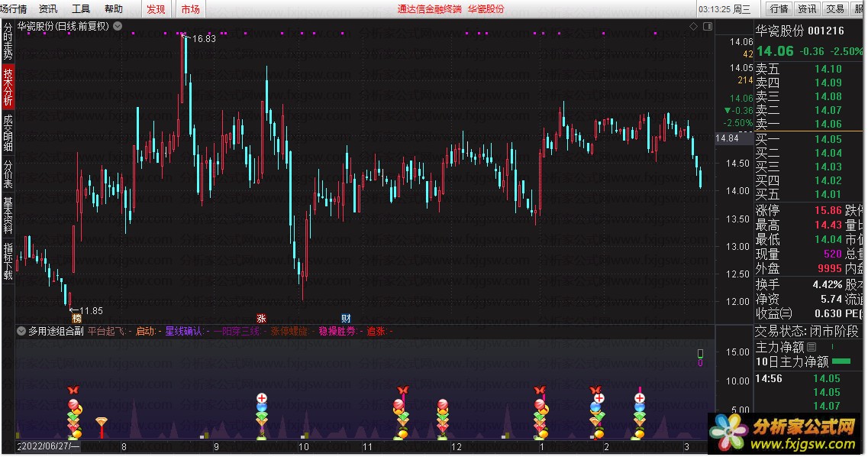Click the 财 marker under the chart
The width and height of the screenshot is (868, 457).
(x=346, y=319)
